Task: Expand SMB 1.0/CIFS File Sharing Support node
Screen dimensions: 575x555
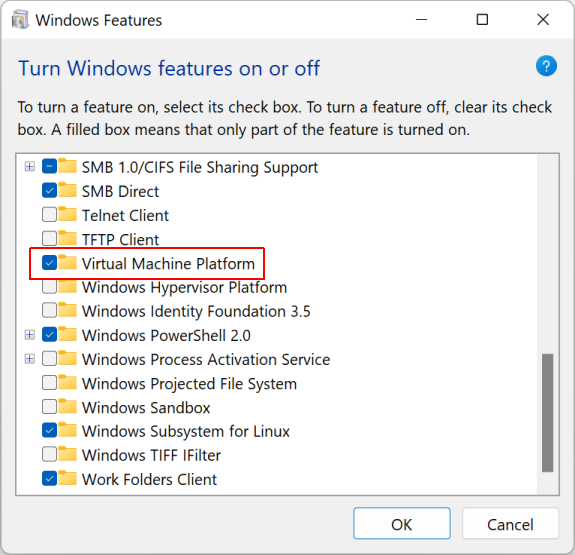Action: click(x=30, y=167)
